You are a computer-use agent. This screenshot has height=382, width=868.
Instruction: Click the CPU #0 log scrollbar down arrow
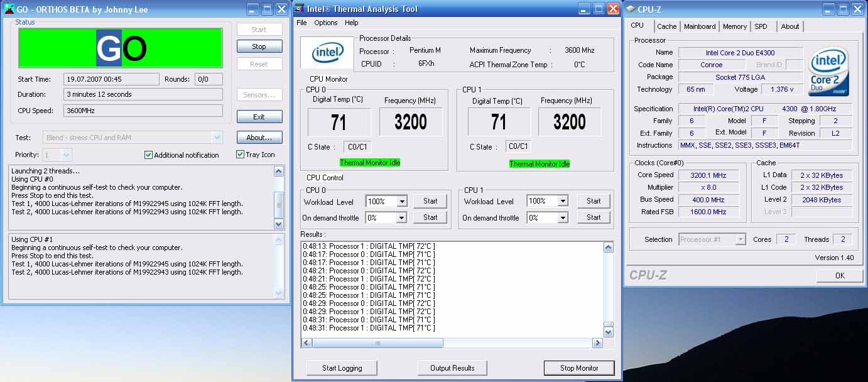tap(279, 224)
